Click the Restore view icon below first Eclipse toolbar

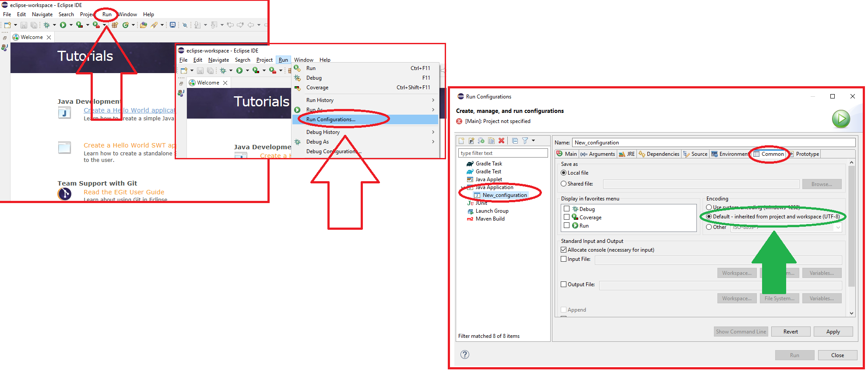(5, 38)
